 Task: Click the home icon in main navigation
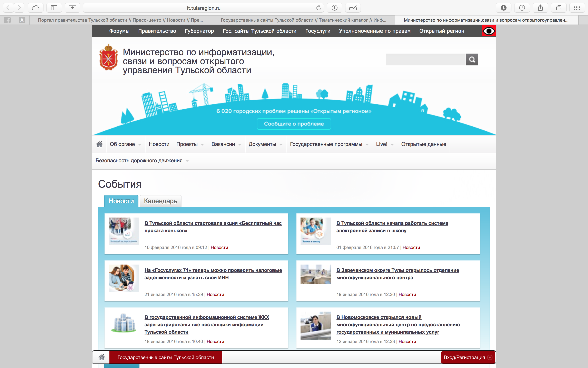99,144
